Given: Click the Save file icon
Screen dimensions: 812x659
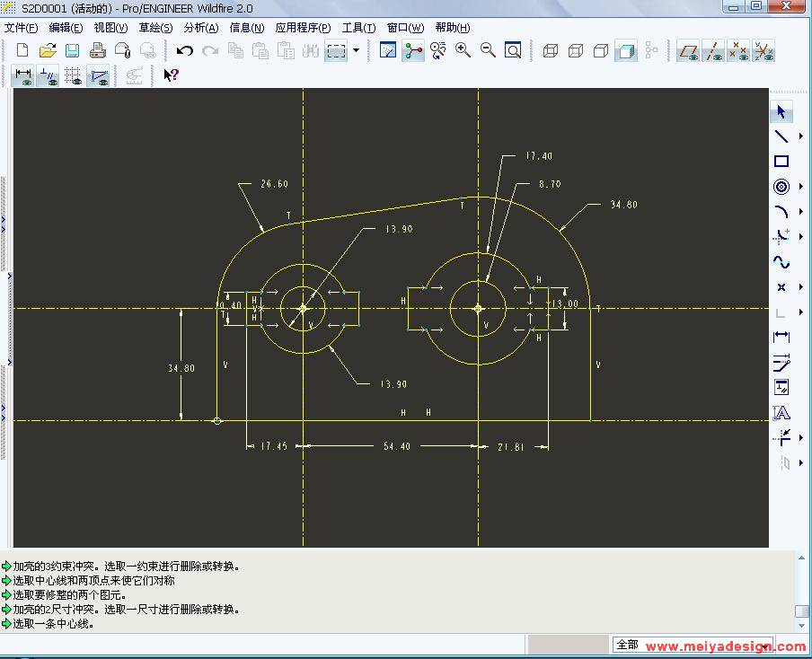Looking at the screenshot, I should pyautogui.click(x=73, y=50).
